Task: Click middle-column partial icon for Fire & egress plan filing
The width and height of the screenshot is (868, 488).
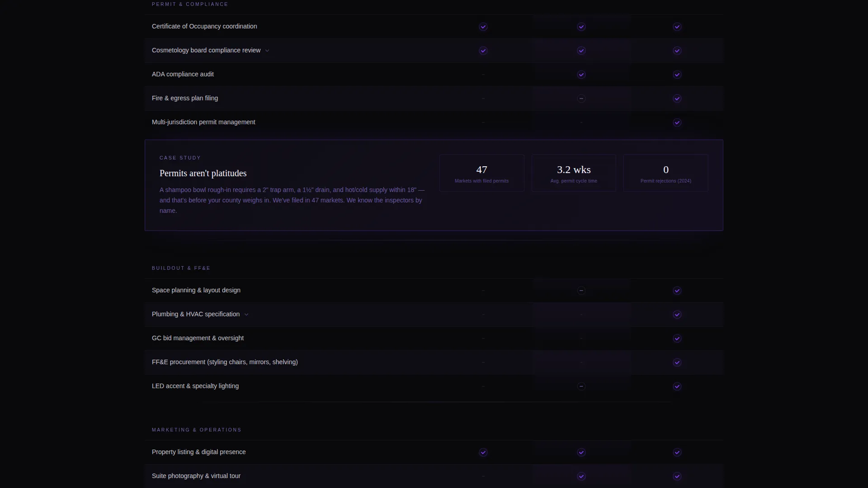Action: pyautogui.click(x=581, y=99)
